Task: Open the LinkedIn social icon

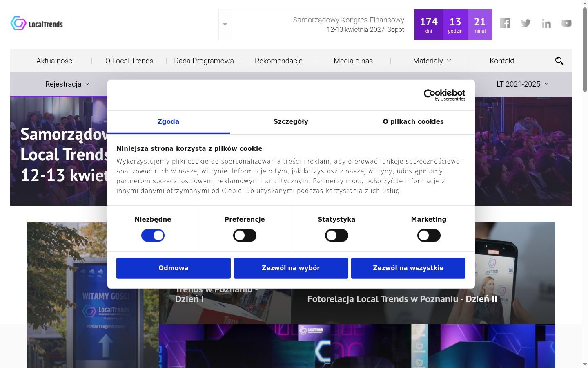Action: pos(546,23)
